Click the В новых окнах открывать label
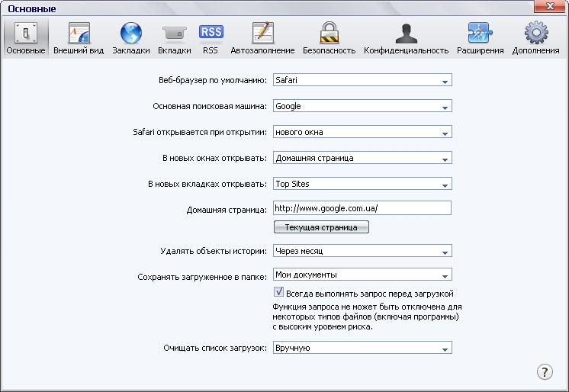Viewport: 569px width, 392px height. point(214,159)
